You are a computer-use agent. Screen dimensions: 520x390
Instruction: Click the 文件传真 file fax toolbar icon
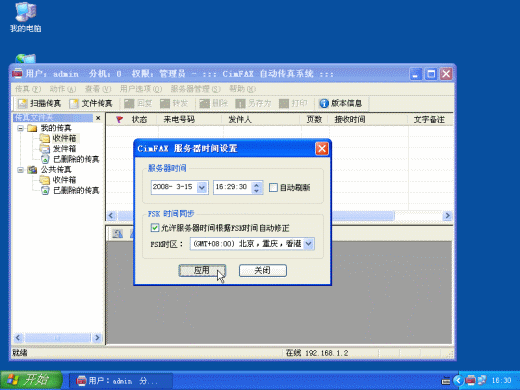click(x=74, y=103)
